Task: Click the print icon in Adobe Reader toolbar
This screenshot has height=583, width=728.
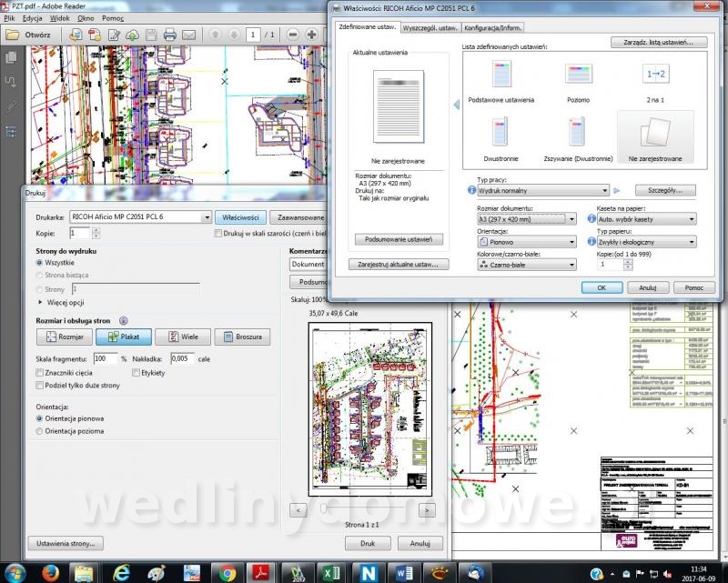Action: point(170,35)
